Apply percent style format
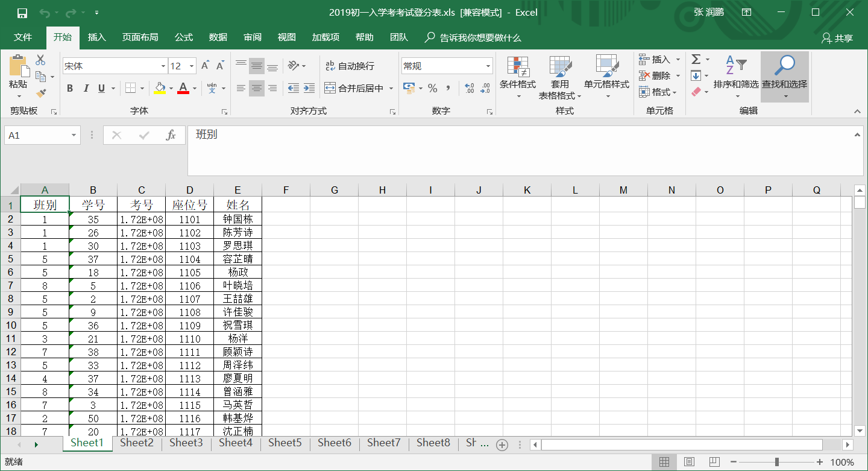The width and height of the screenshot is (868, 471). 432,88
